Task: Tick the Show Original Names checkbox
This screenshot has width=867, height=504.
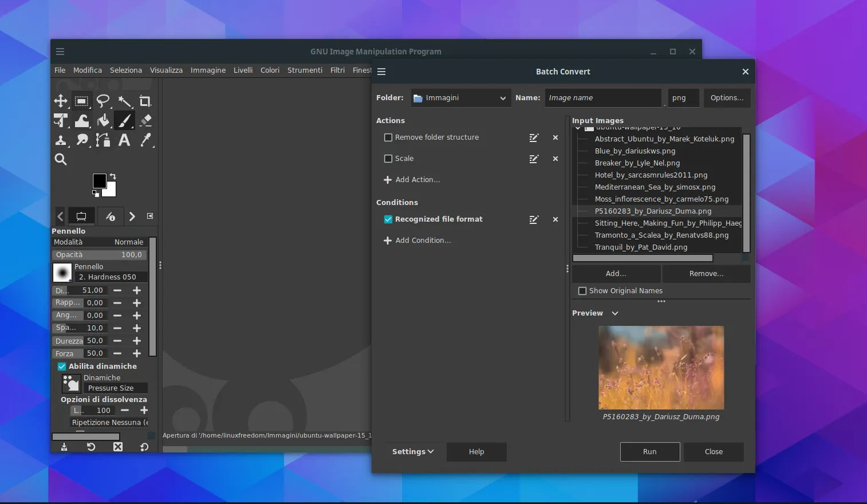Action: click(x=582, y=291)
